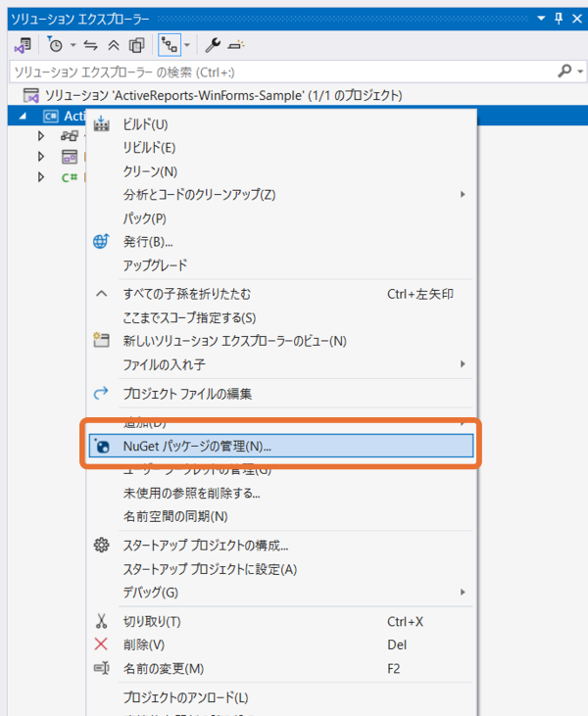Click the startup project gear icon

click(x=101, y=546)
